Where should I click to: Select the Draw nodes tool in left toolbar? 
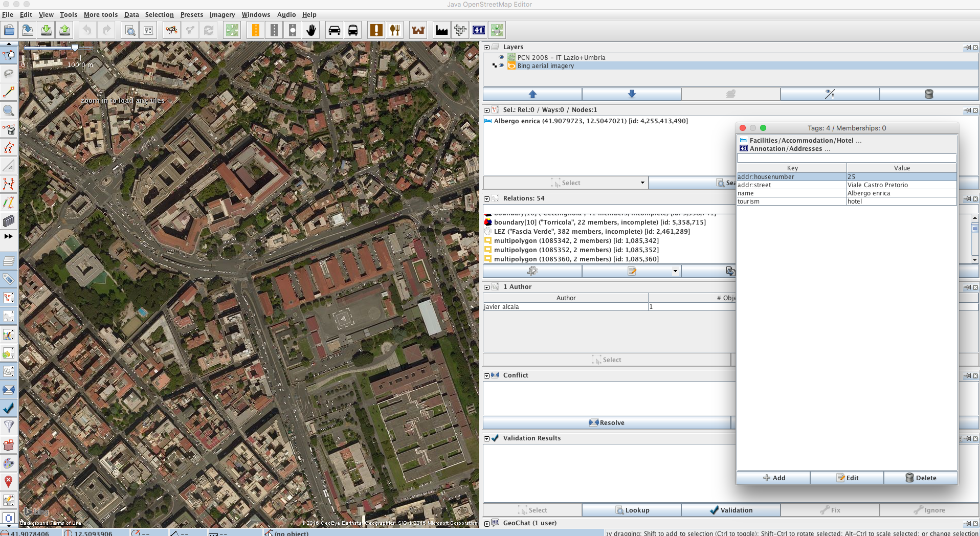(9, 92)
